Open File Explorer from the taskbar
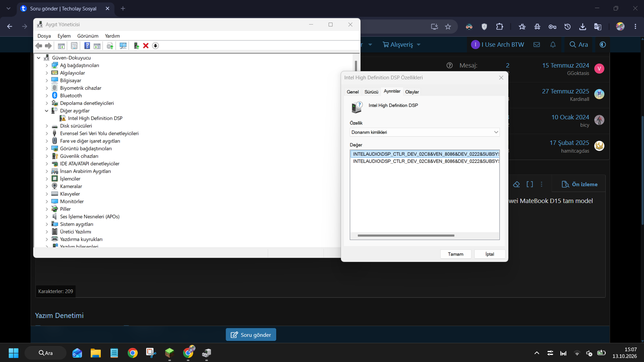Screen dimensions: 644x362 96,353
